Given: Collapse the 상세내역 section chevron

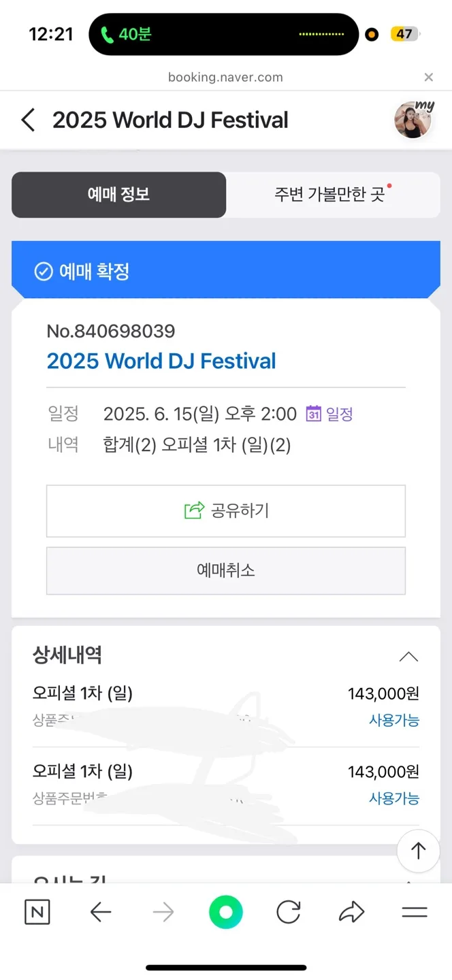Looking at the screenshot, I should pos(408,657).
